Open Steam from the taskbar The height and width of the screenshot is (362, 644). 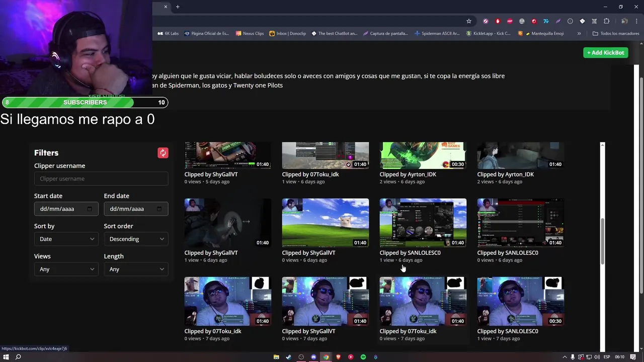point(288,357)
